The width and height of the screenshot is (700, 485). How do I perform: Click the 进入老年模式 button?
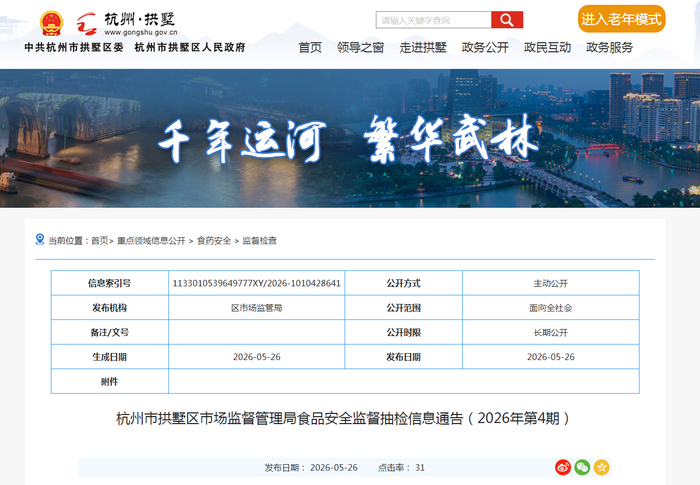[621, 19]
